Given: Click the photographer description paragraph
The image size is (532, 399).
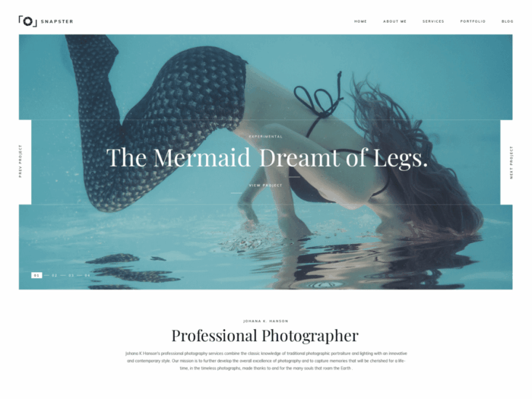Looking at the screenshot, I should pyautogui.click(x=266, y=361).
